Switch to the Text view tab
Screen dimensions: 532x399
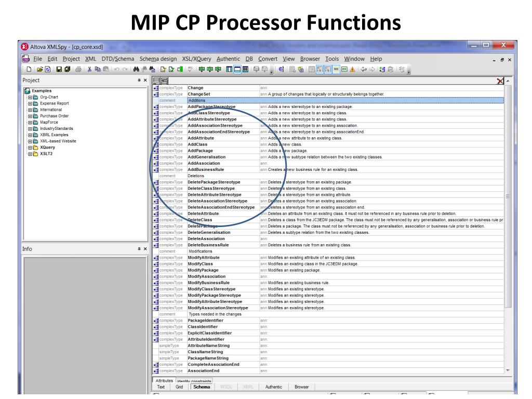[161, 387]
